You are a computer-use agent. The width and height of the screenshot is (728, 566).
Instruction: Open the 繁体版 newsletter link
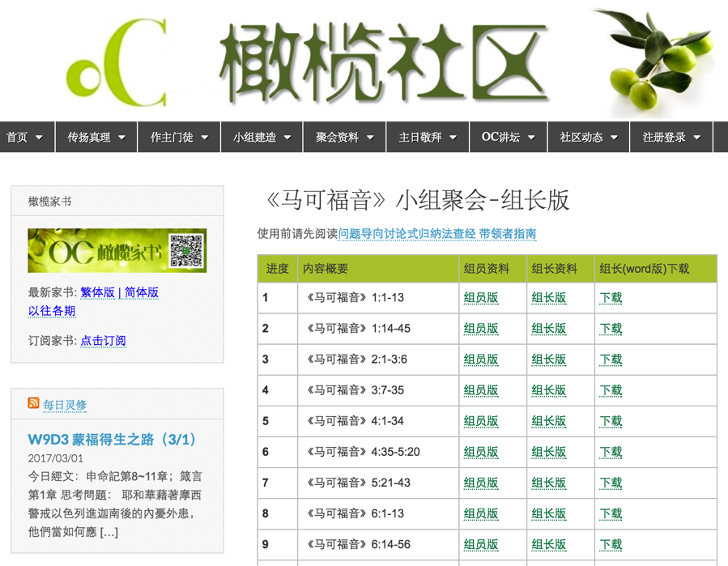(97, 292)
